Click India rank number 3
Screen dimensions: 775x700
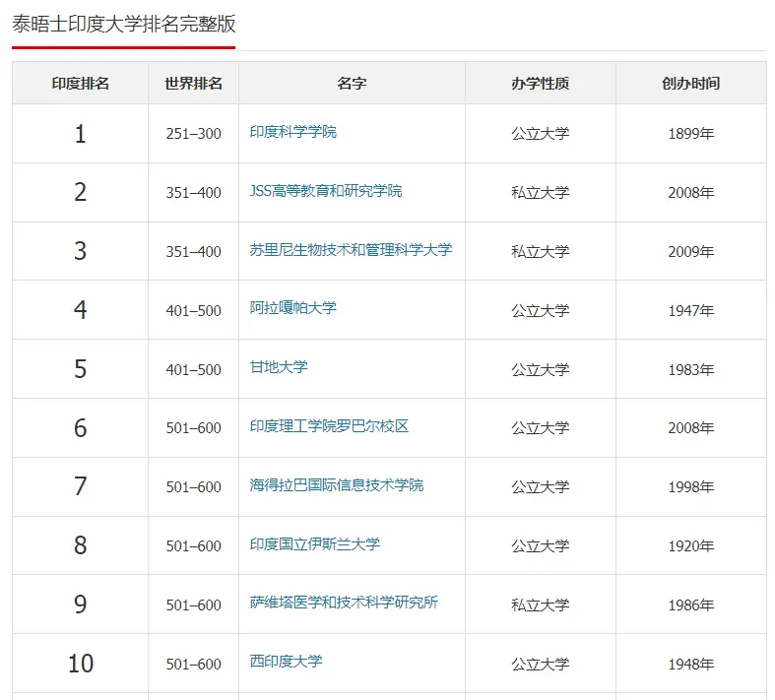(80, 251)
